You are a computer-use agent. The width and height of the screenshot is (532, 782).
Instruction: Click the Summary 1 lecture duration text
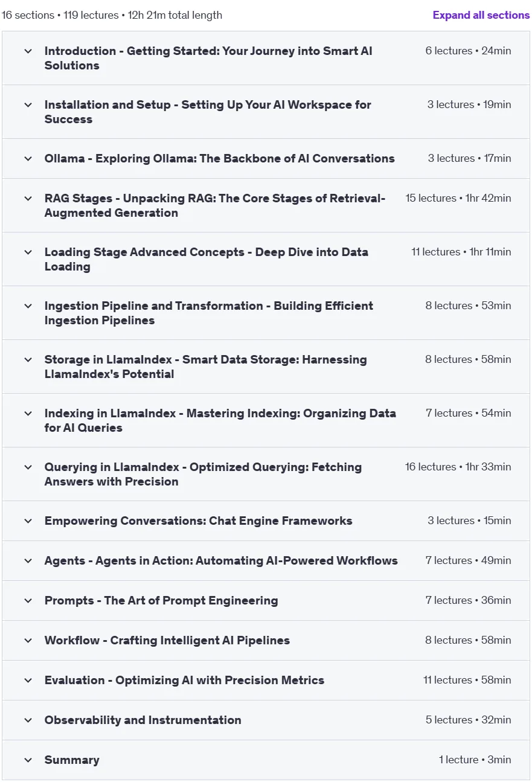[x=475, y=760]
